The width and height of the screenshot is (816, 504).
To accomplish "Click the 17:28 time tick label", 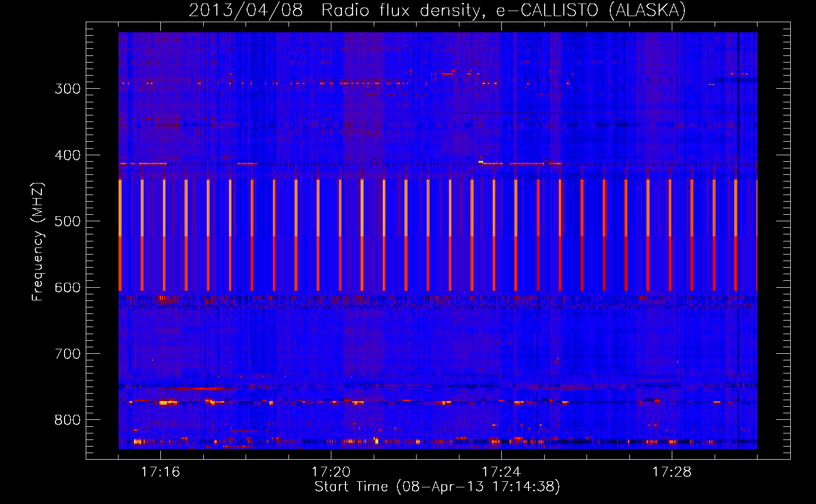I will click(672, 472).
